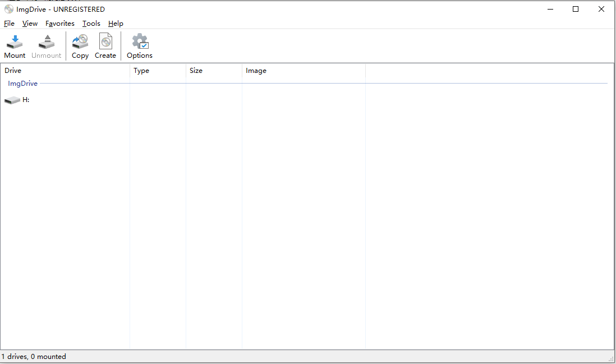Screen dimensions: 616x364
Task: Select the H: drive row label
Action: coord(26,100)
